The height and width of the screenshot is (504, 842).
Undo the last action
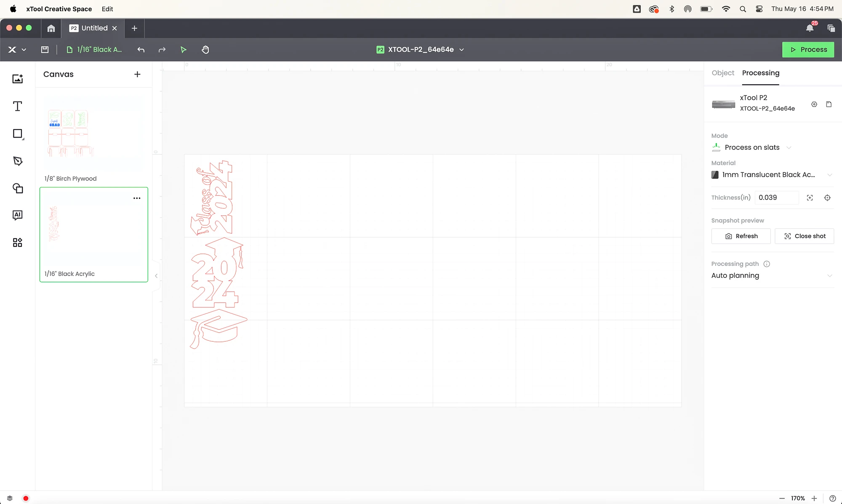[141, 50]
